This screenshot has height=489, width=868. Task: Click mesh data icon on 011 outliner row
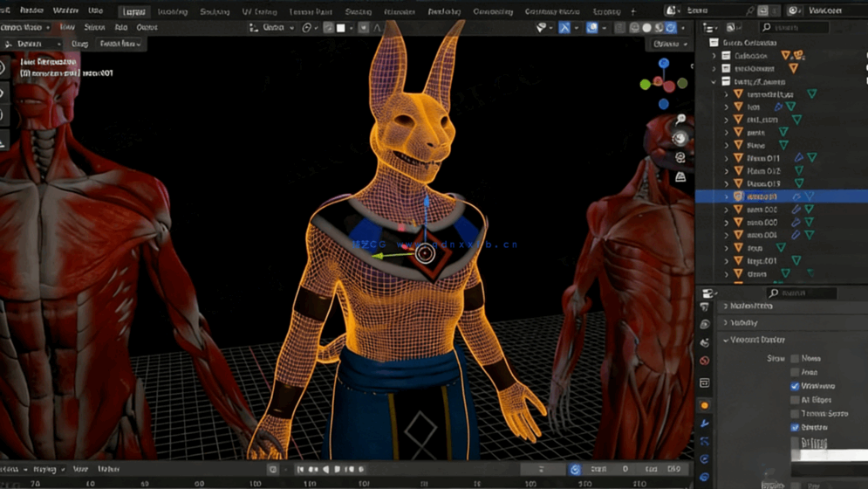point(812,158)
